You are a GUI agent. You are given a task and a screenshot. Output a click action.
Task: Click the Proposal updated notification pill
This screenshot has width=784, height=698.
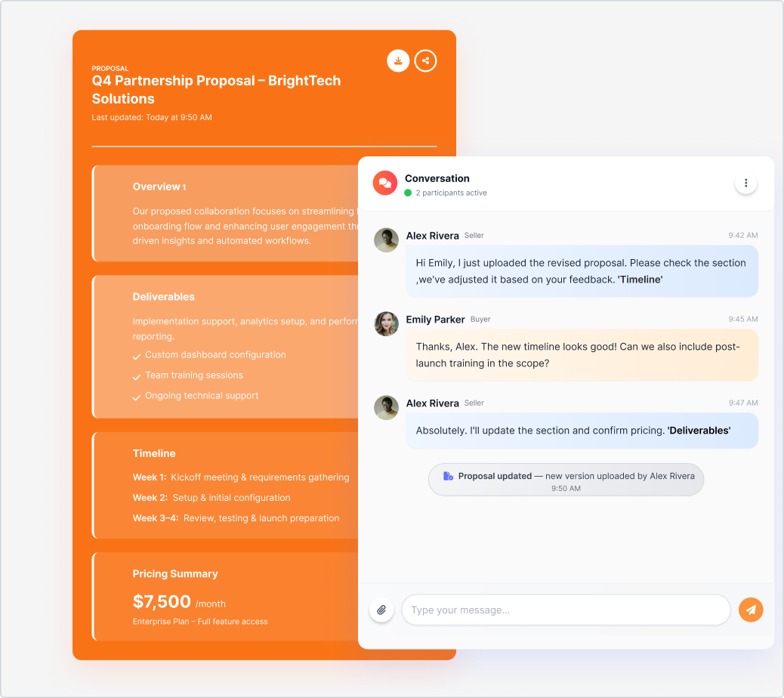(566, 480)
